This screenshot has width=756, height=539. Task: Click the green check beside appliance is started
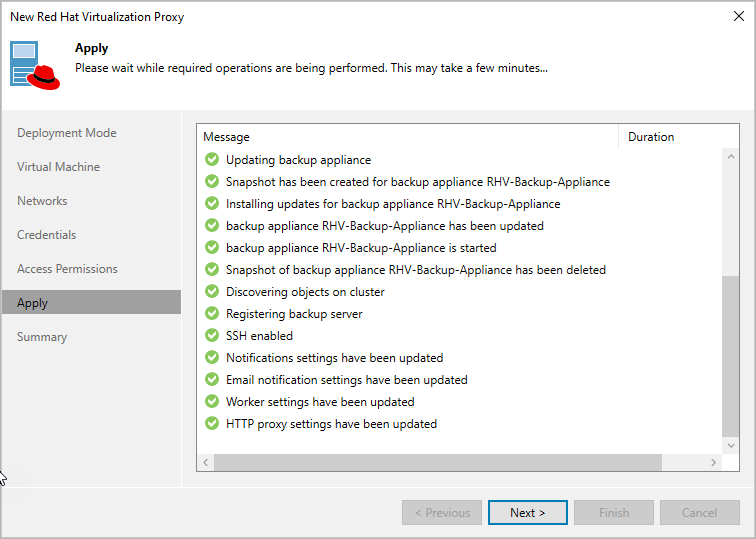click(x=212, y=247)
